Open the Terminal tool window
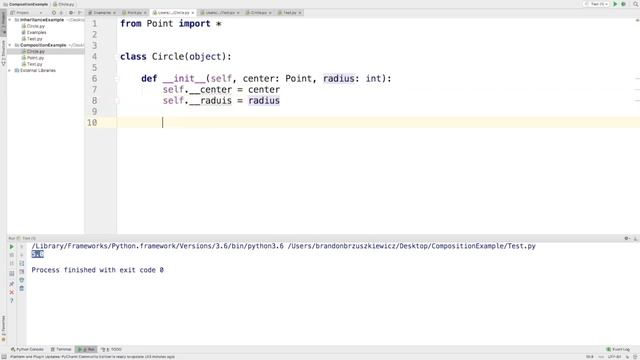This screenshot has height=360, width=640. coord(61,349)
